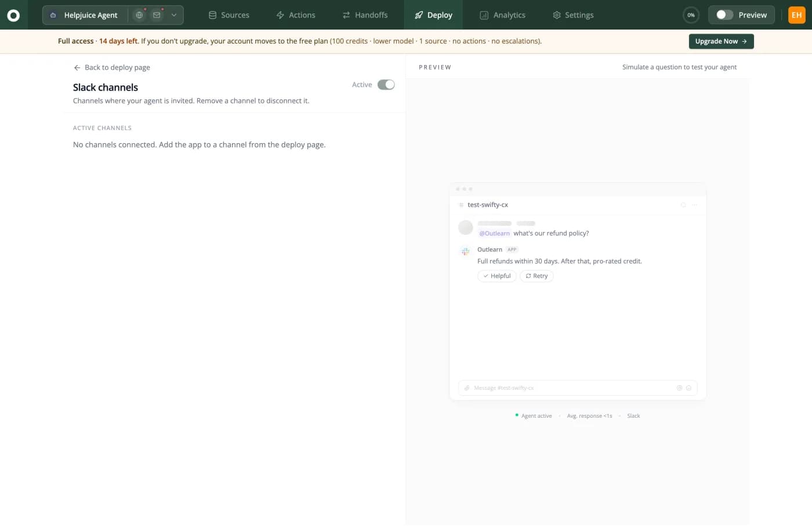Click the 0% usage progress ring

click(x=691, y=15)
